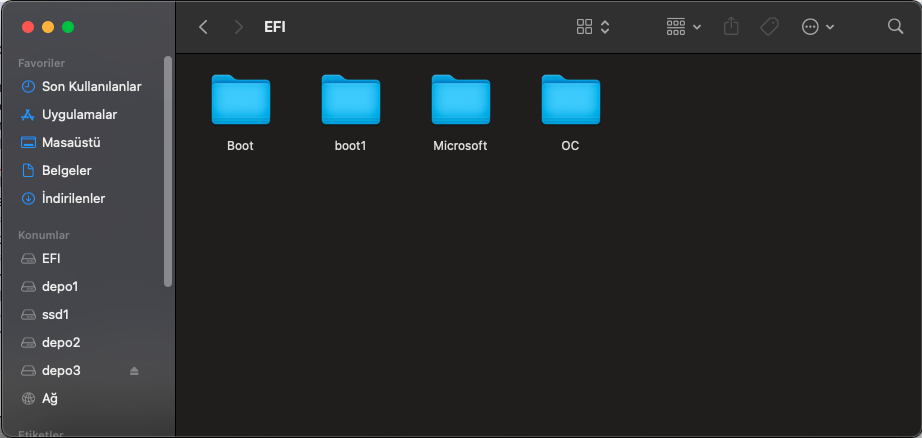Expand the group-by options dropdown
The image size is (922, 438).
(x=684, y=27)
